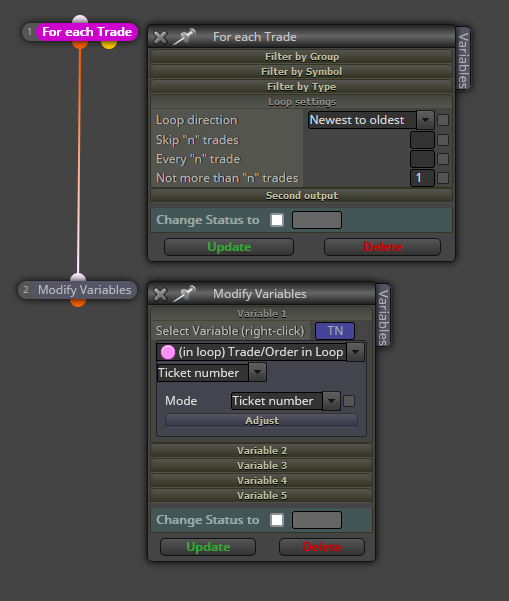Select the Modify Variables block
Viewport: 509px width, 601px height.
click(84, 290)
